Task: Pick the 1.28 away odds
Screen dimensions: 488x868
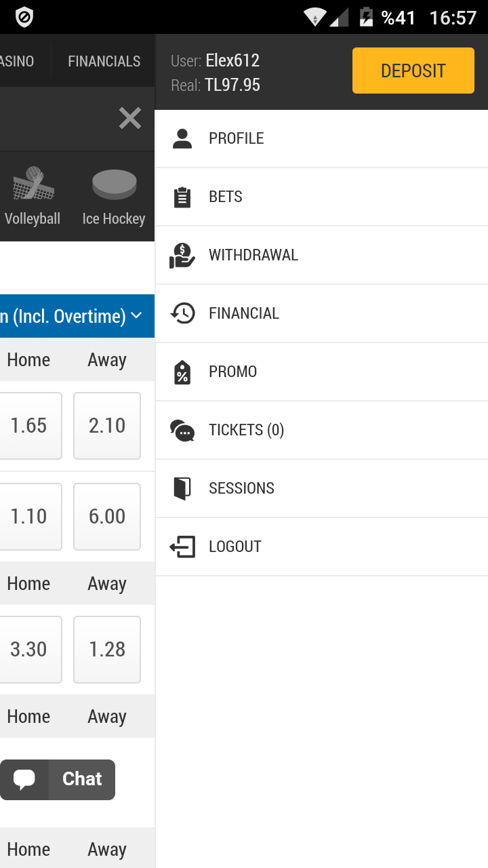Action: point(107,650)
